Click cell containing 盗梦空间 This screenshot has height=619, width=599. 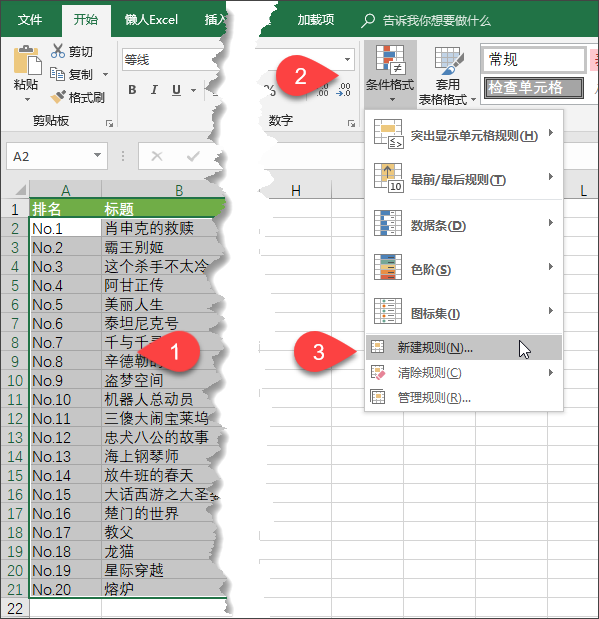click(159, 381)
